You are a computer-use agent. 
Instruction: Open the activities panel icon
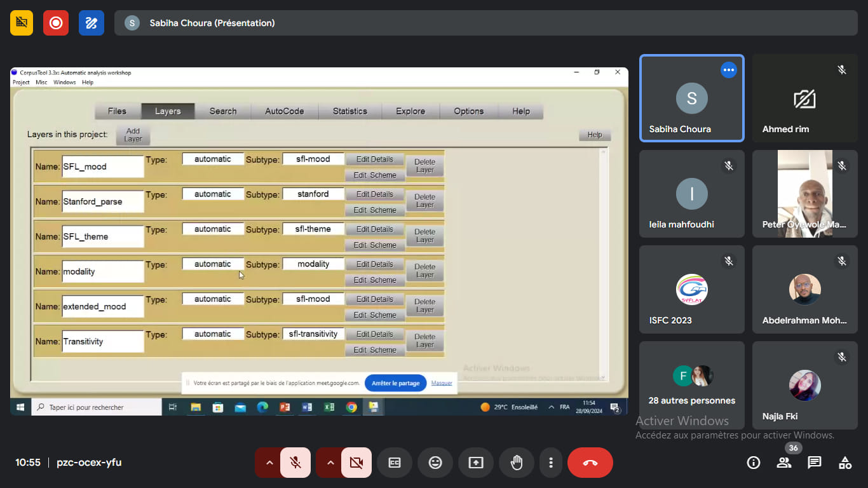point(845,463)
